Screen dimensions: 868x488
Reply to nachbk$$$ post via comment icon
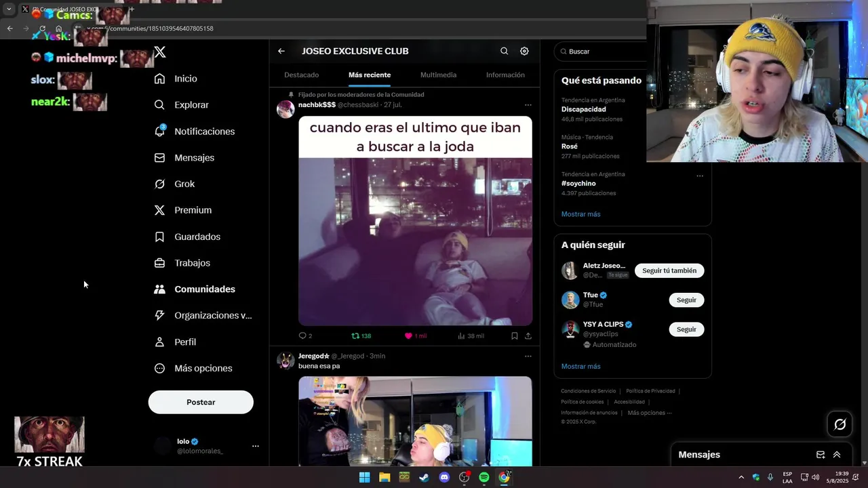[302, 336]
